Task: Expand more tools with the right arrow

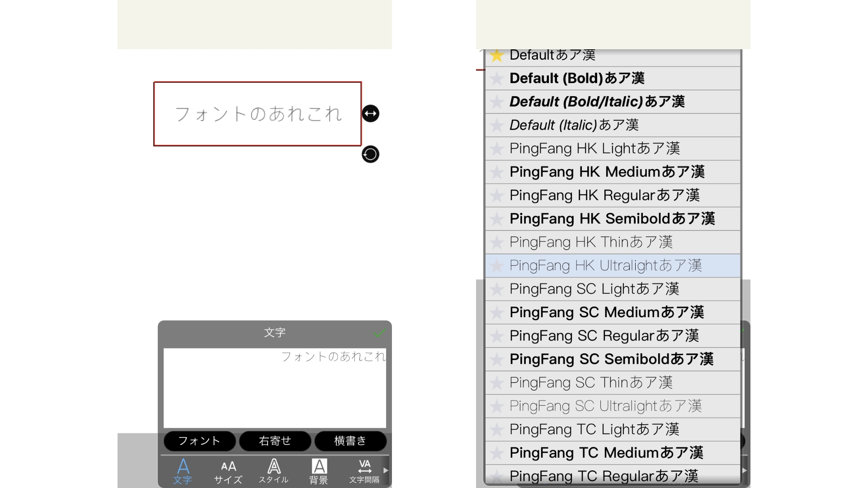Action: (386, 470)
